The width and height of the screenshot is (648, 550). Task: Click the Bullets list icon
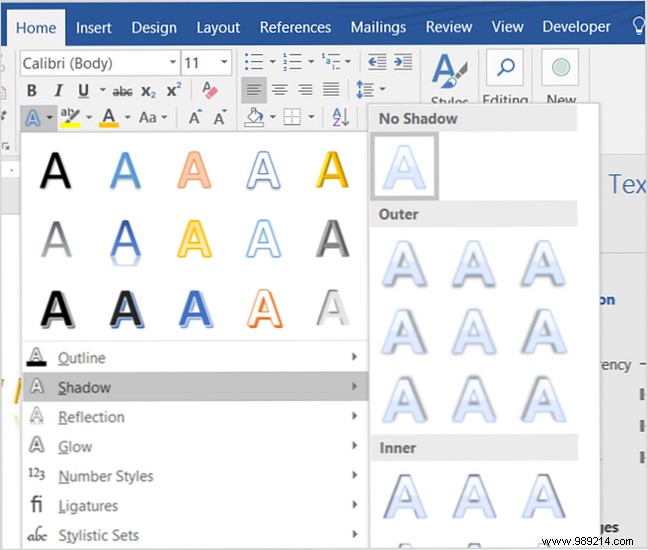tap(254, 62)
